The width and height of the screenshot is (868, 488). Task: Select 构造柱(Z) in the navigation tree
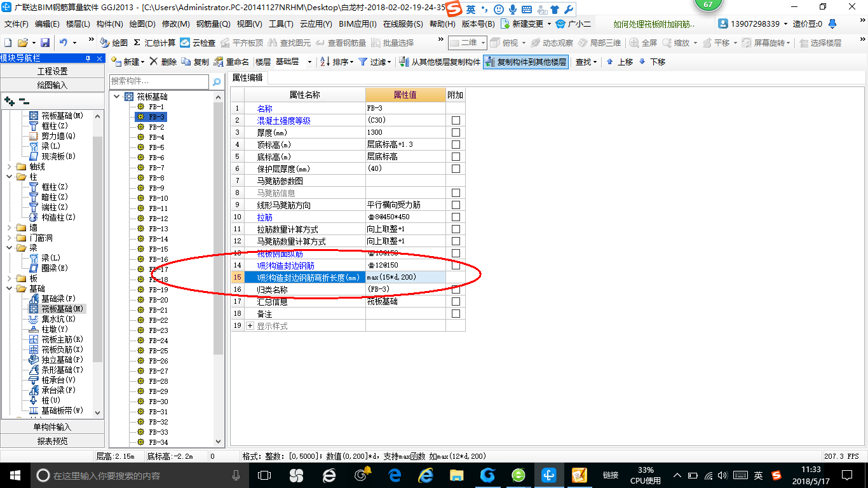[x=52, y=217]
